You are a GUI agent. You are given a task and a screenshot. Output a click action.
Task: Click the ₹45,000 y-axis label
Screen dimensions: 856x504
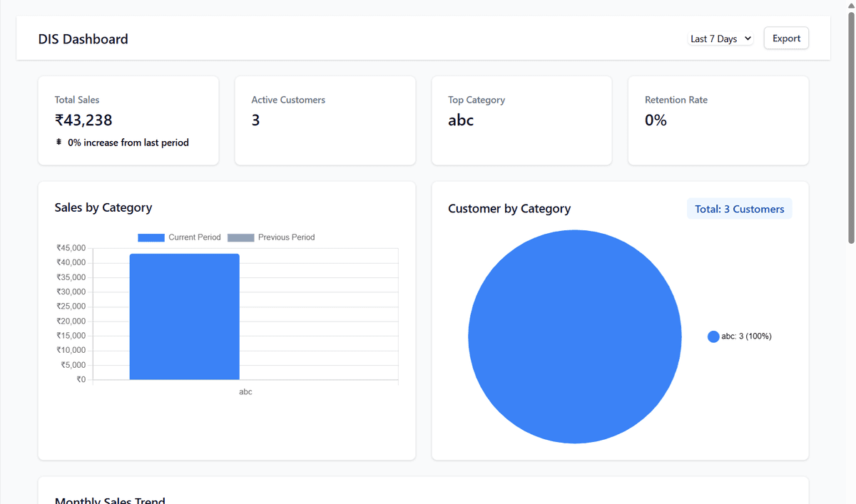(x=71, y=248)
